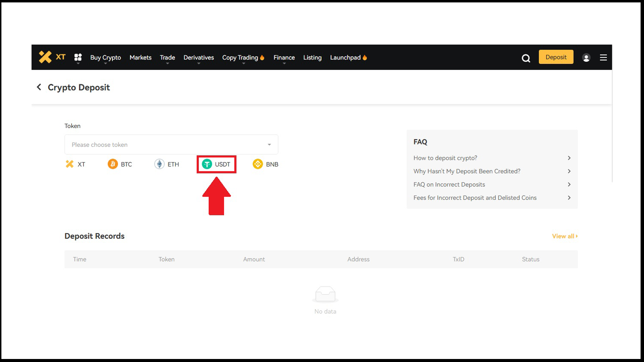Screen dimensions: 644x362
Task: Open the apps grid icon menu
Action: 78,57
